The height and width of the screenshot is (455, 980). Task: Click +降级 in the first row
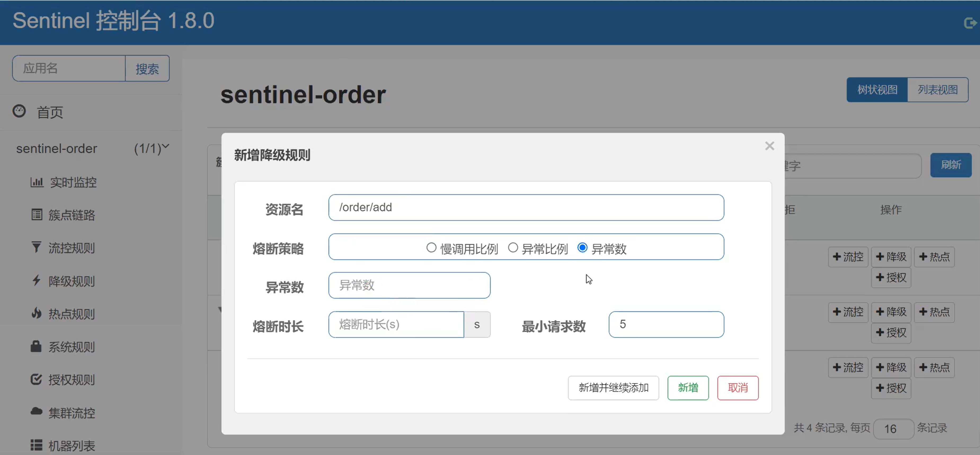tap(891, 256)
